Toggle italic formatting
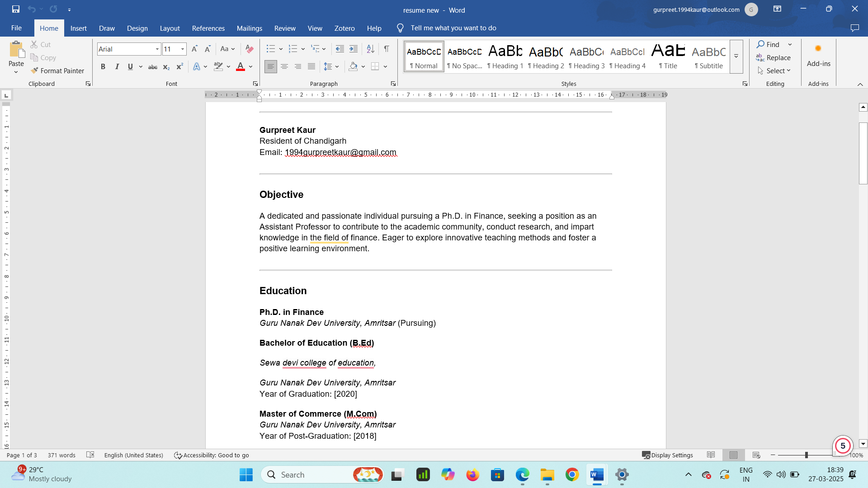The image size is (868, 488). [x=117, y=66]
